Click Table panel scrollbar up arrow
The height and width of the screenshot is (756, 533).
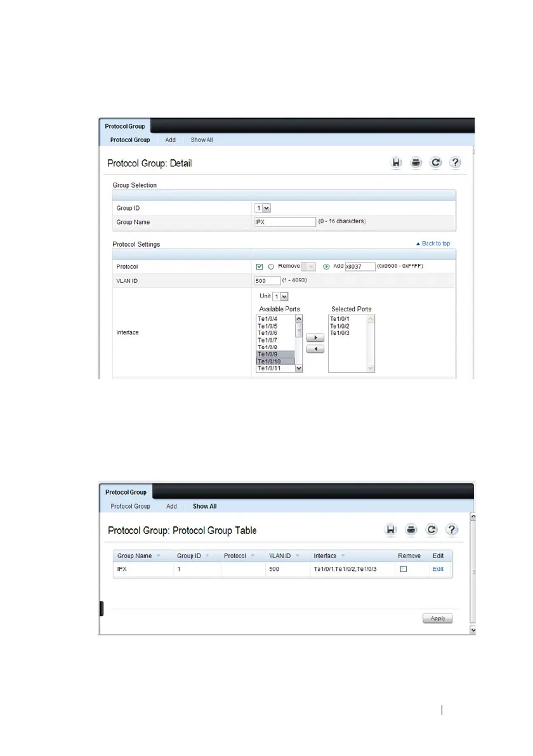click(x=473, y=517)
